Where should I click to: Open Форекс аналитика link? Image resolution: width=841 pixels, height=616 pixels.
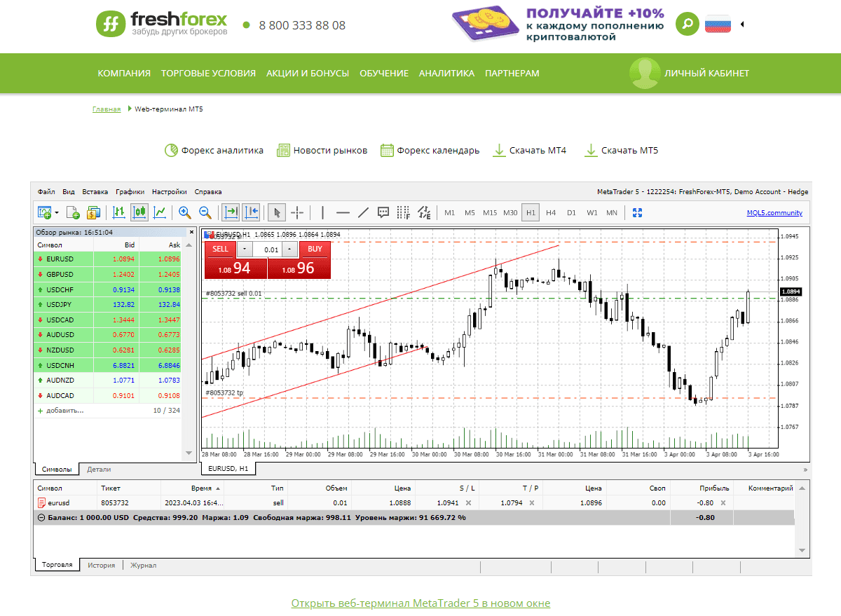(214, 150)
